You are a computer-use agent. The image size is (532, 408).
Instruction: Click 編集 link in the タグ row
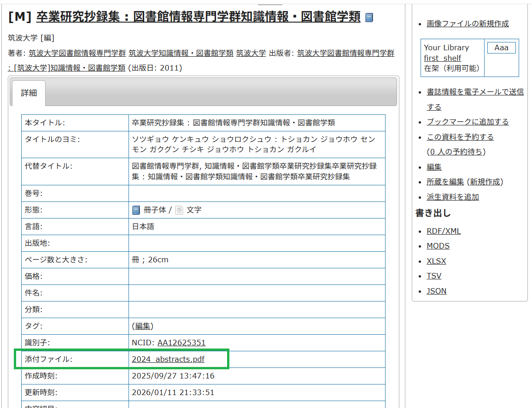(x=142, y=326)
